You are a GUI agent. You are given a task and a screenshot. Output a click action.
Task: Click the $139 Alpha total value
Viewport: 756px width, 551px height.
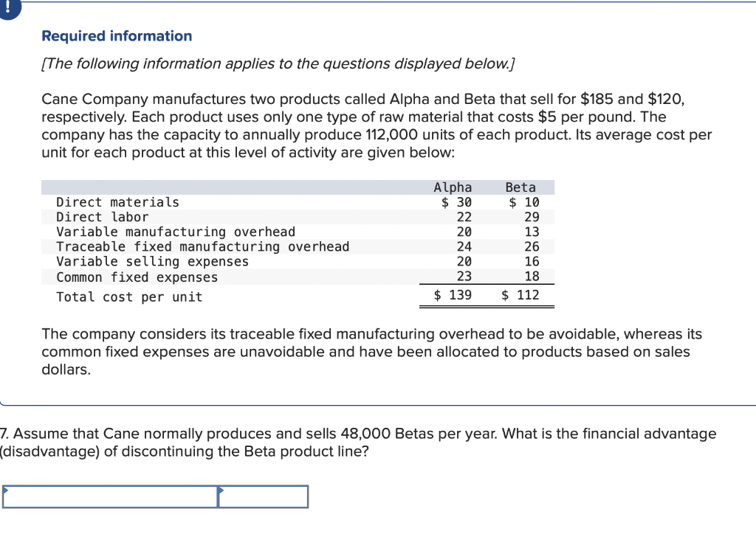point(452,294)
